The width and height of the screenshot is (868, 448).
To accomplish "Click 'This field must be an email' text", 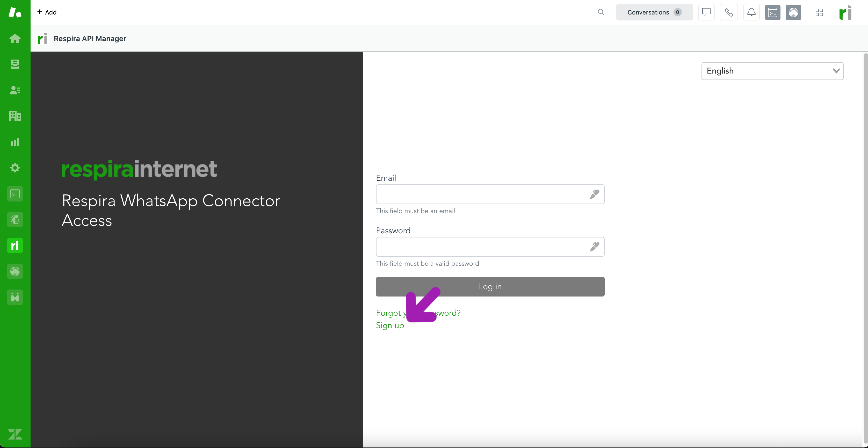I will (x=415, y=211).
